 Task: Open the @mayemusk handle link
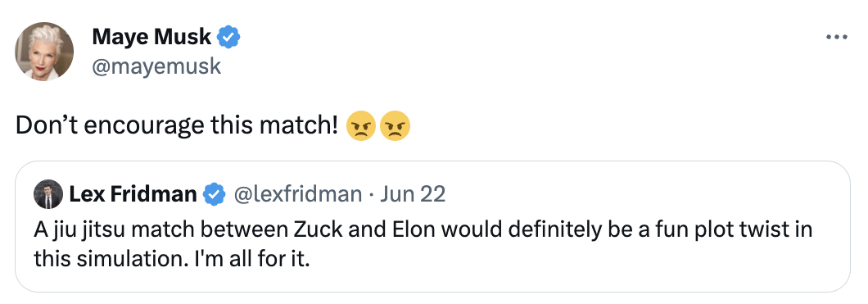point(156,66)
